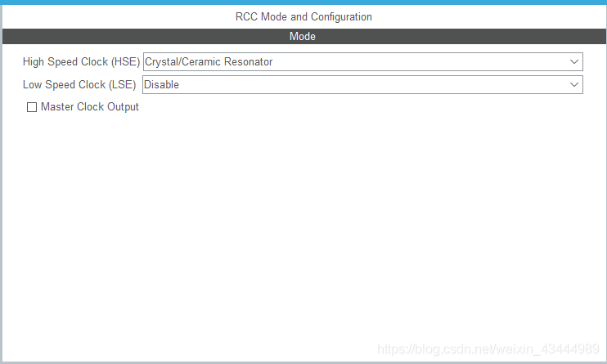Click the empty middle of the HSE combo box
Image resolution: width=607 pixels, height=364 pixels.
tap(409, 62)
